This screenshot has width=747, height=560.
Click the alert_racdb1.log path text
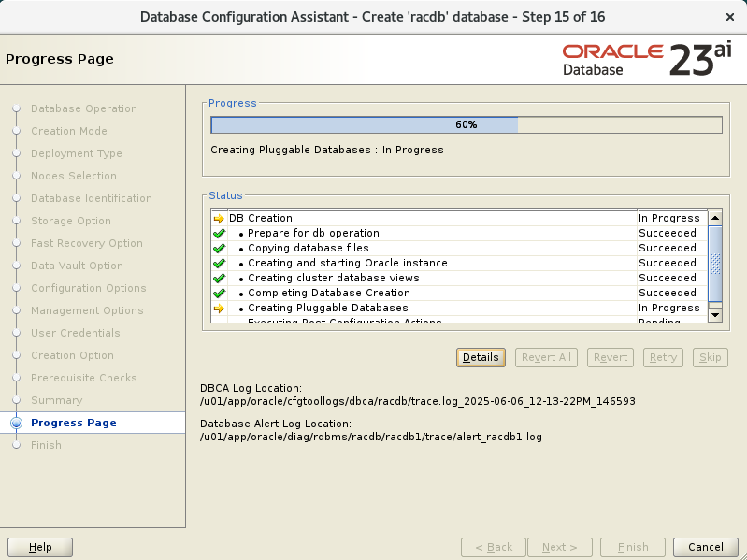[x=370, y=437]
